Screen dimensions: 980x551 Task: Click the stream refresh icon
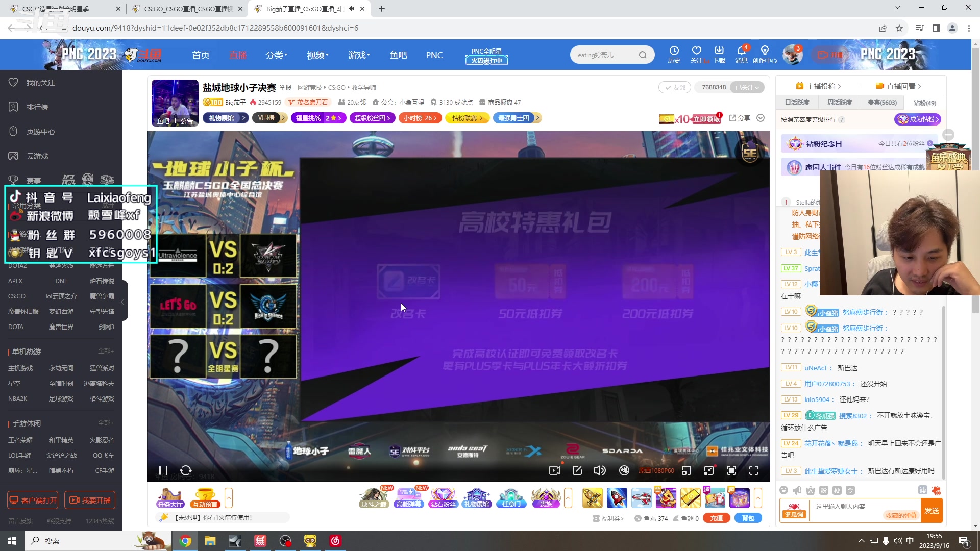[x=186, y=470]
